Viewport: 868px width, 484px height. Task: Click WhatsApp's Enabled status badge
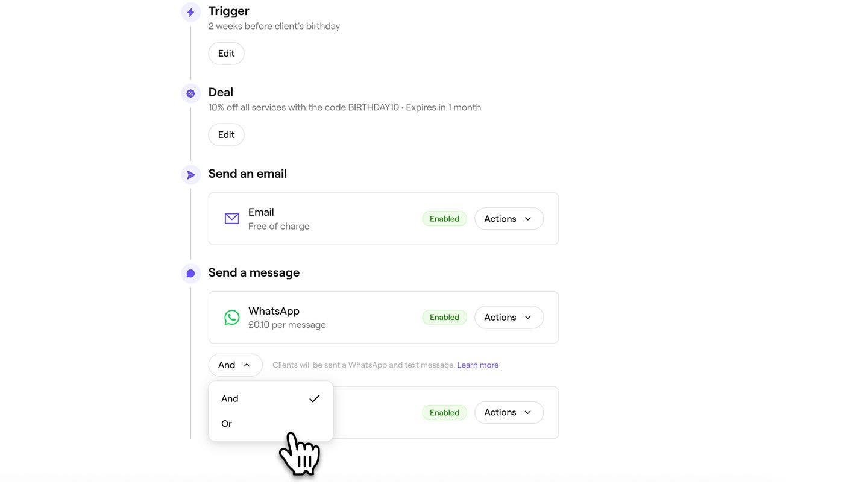click(x=445, y=318)
